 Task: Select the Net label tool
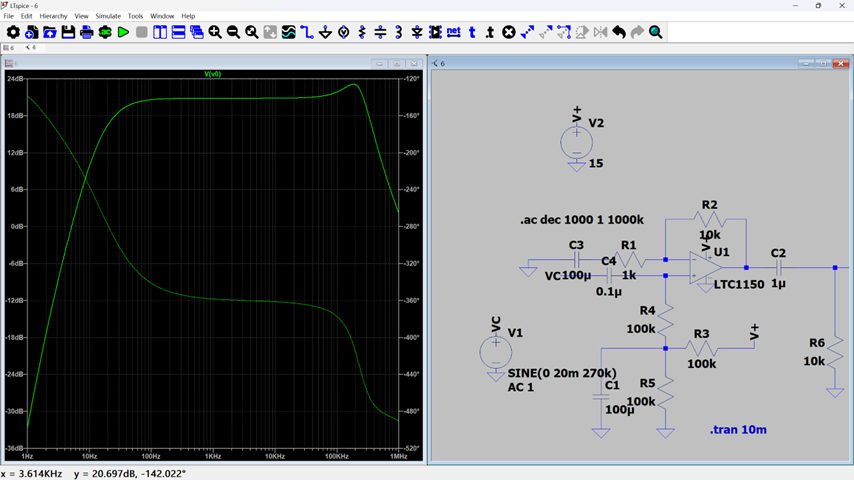(454, 32)
